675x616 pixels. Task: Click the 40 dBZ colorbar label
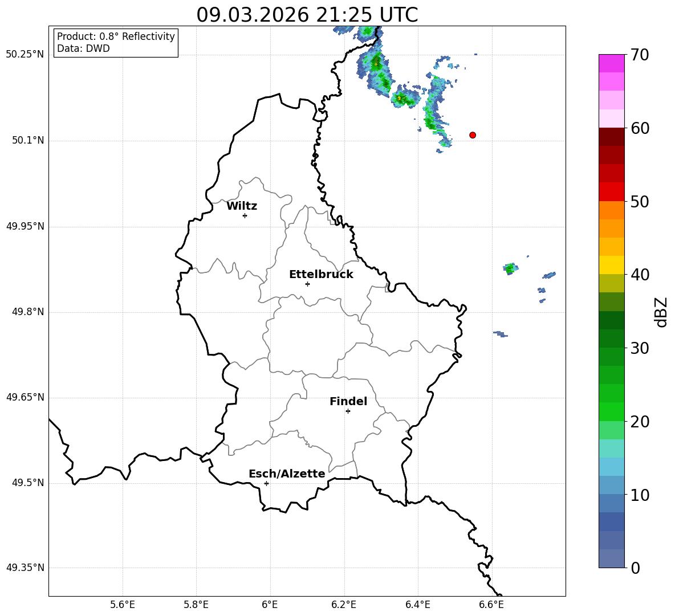click(x=639, y=275)
